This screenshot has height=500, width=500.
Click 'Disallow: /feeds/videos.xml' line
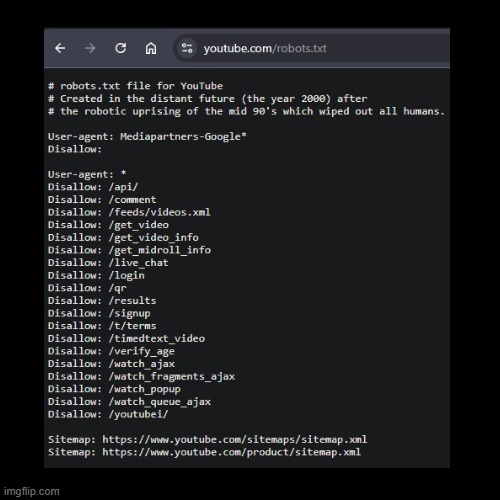tap(129, 212)
